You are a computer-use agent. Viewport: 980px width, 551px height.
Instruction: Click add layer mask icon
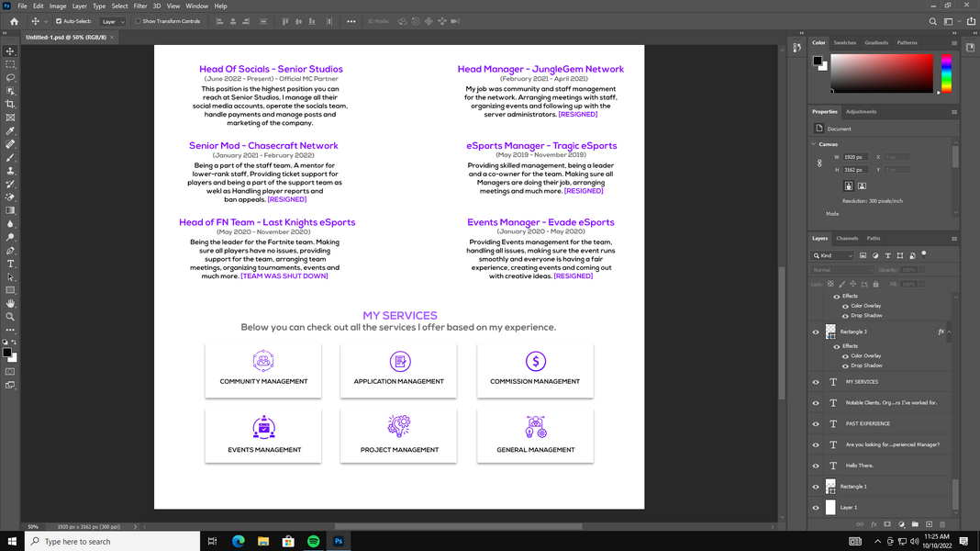pyautogui.click(x=887, y=524)
